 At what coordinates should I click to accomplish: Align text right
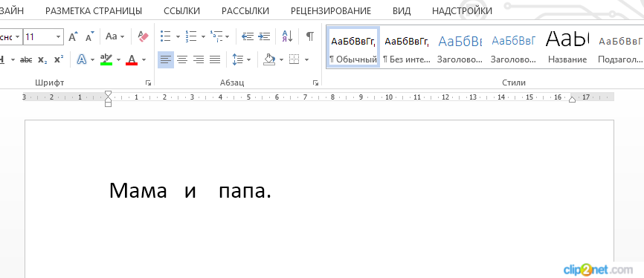click(199, 60)
